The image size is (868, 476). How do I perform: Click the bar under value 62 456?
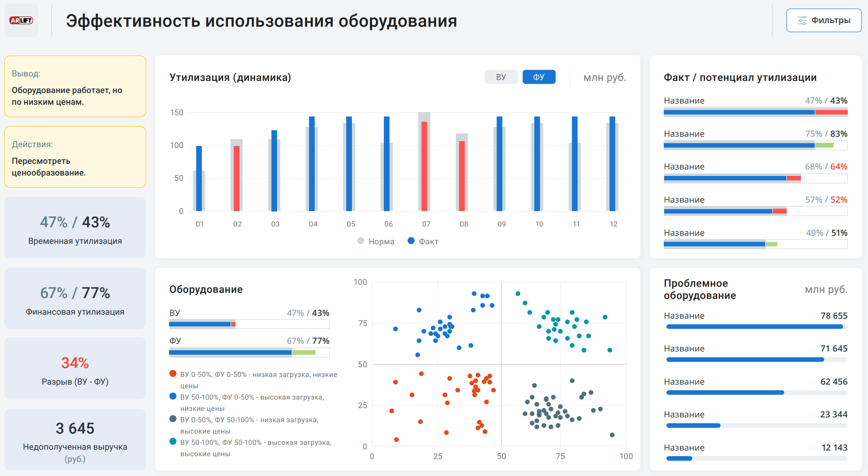point(757,393)
